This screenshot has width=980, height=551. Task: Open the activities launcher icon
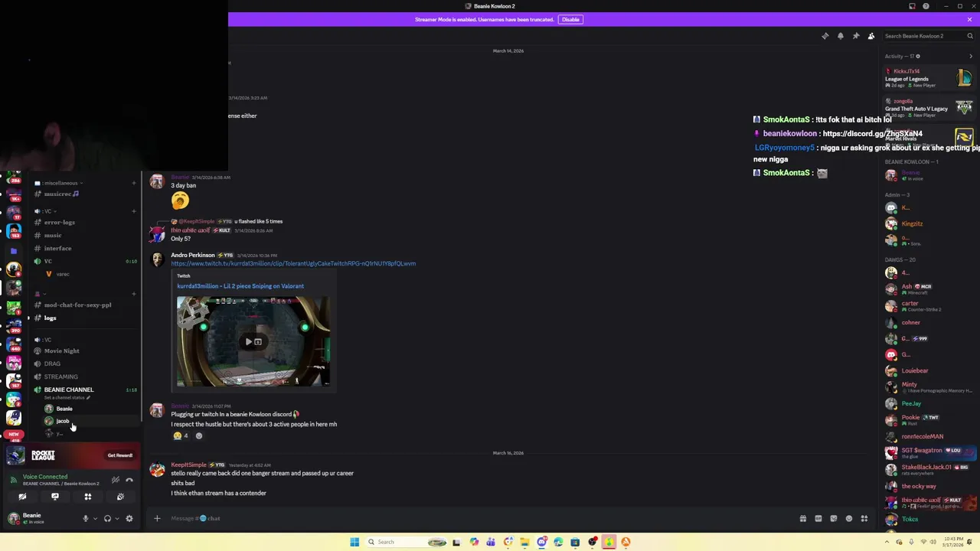click(x=87, y=497)
